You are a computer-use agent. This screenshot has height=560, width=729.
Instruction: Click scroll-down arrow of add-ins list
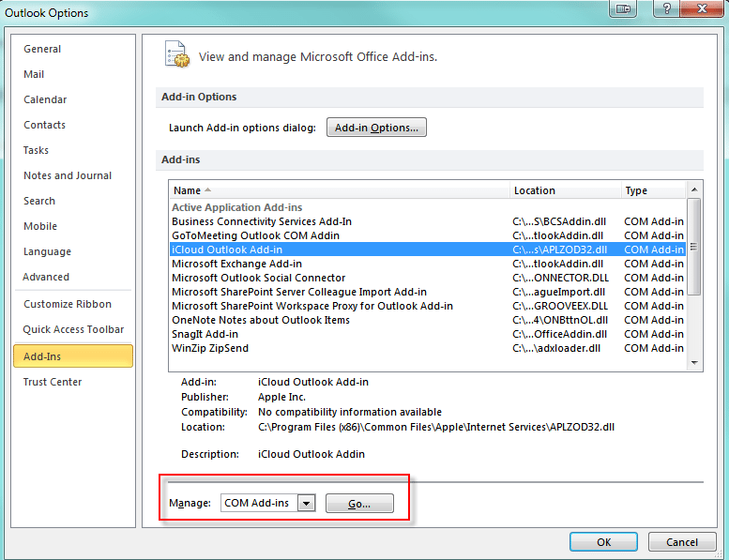coord(694,363)
